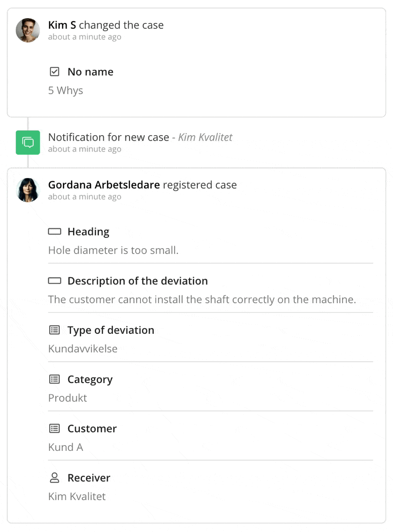Open the Gordana Arbetsledare user name

(x=104, y=185)
